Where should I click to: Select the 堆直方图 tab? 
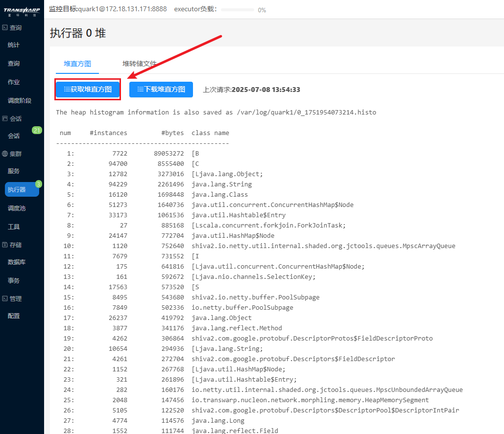pos(77,64)
